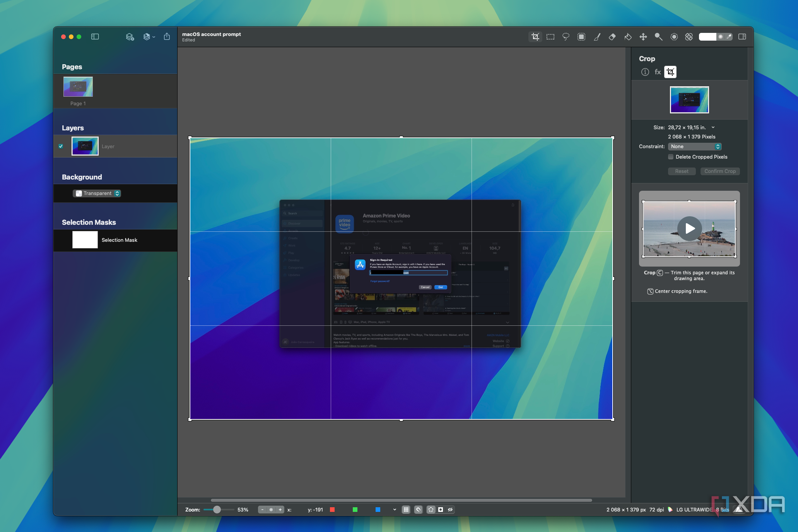
Task: Toggle the right inspector panel
Action: point(742,37)
